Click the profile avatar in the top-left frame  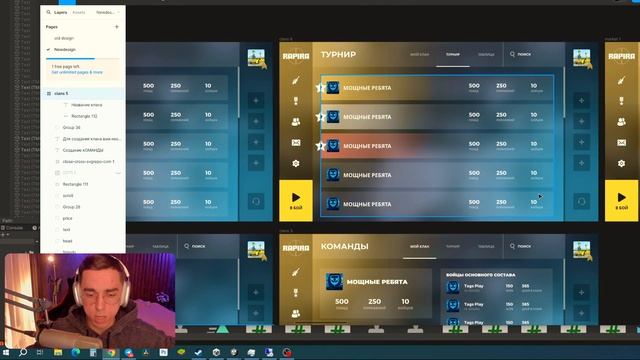coord(256,58)
